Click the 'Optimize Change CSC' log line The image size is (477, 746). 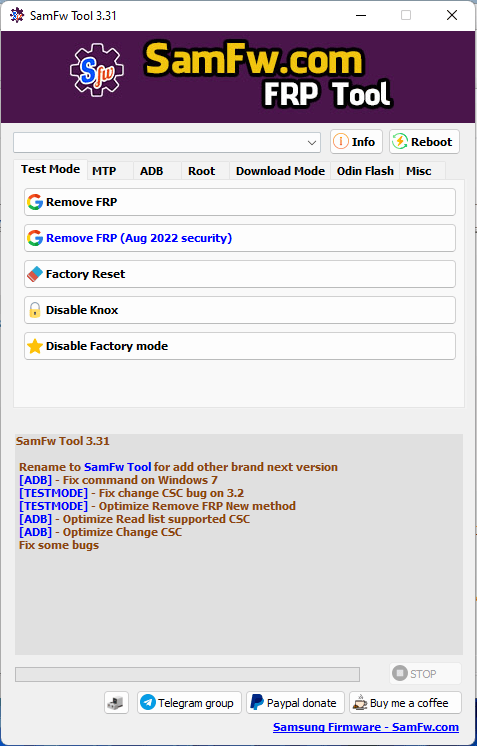pyautogui.click(x=122, y=532)
